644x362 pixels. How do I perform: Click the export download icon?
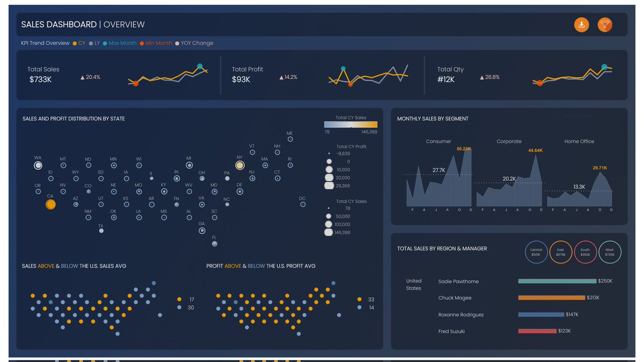click(x=582, y=25)
